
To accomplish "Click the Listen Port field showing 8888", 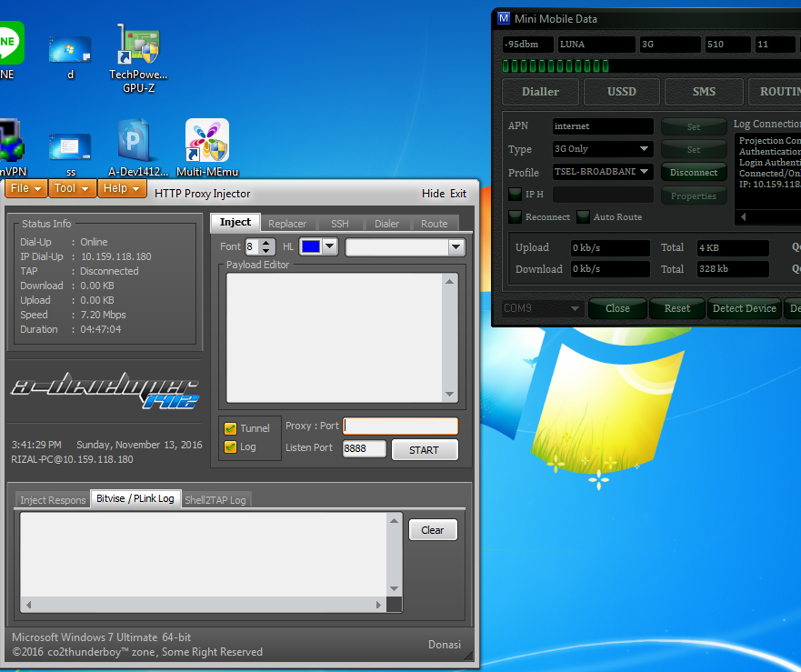I will point(365,448).
